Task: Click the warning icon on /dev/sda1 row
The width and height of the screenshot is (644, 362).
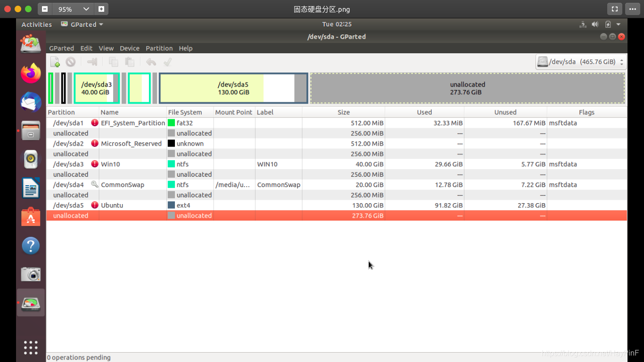Action: pyautogui.click(x=95, y=123)
